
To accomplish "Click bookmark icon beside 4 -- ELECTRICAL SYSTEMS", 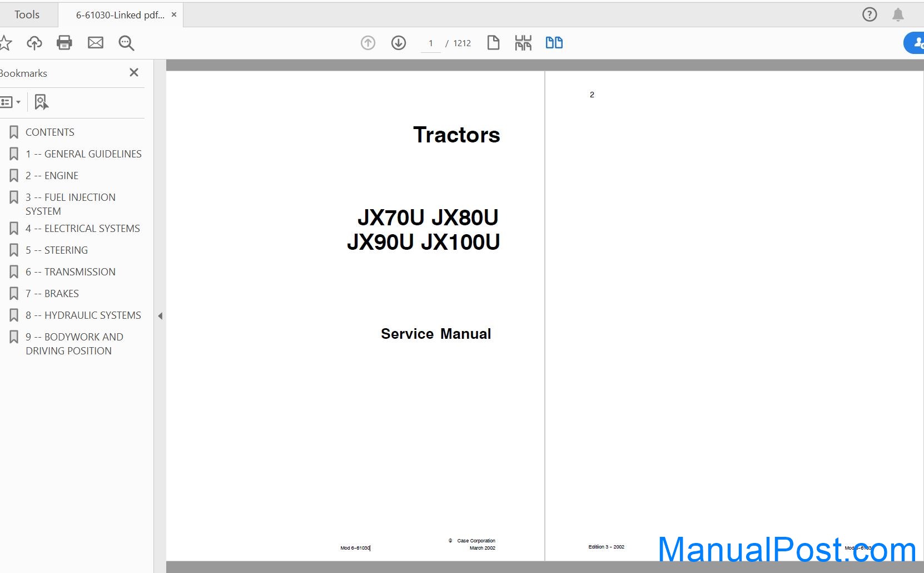I will click(14, 229).
